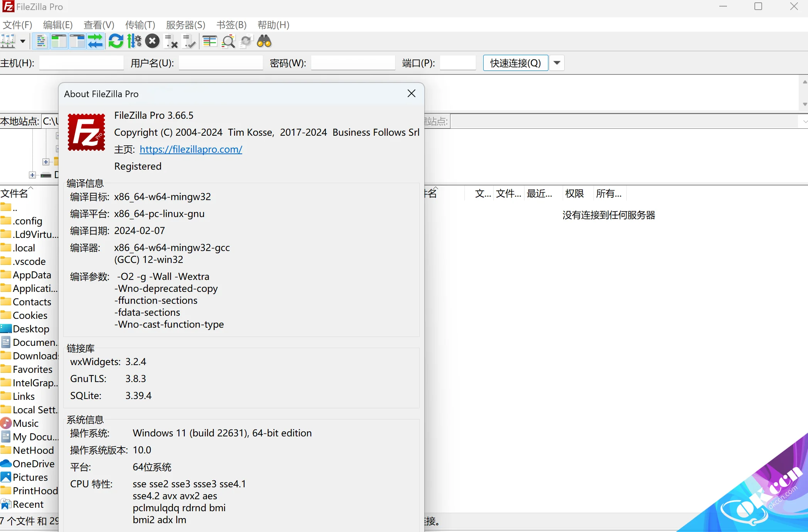Expand the Site Manager dropdown arrow

coord(23,41)
